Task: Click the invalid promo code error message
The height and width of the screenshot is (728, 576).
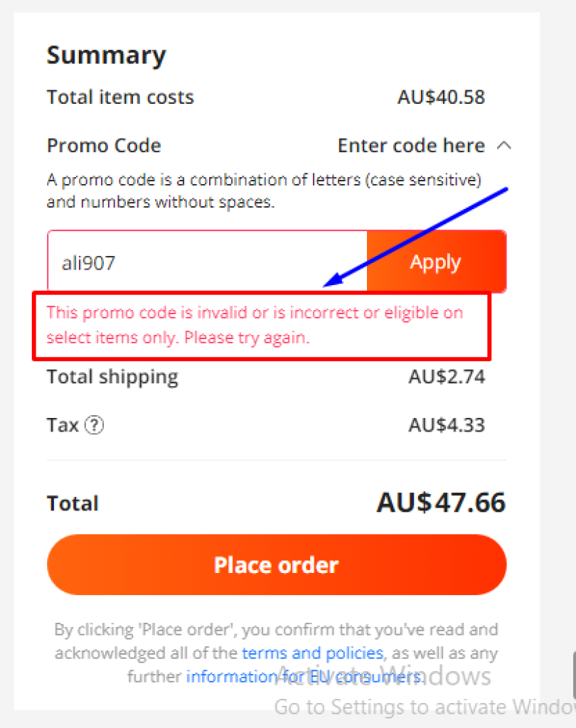Action: pyautogui.click(x=256, y=324)
